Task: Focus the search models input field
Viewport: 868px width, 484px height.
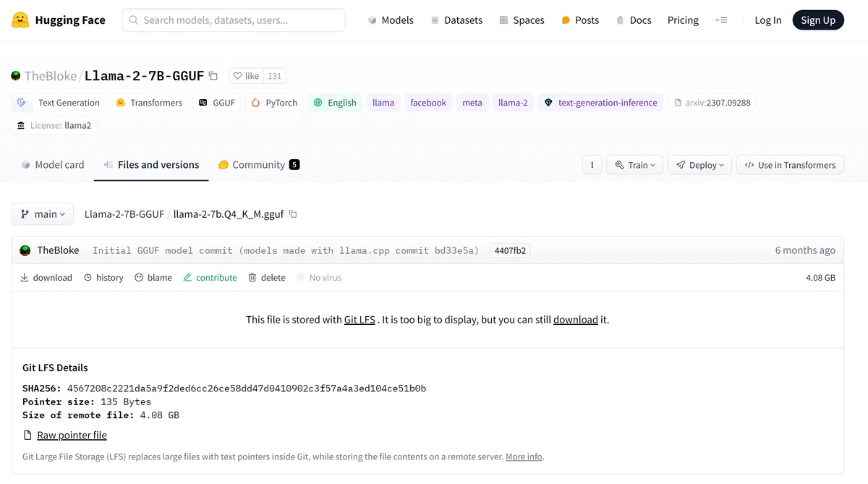Action: coord(234,20)
